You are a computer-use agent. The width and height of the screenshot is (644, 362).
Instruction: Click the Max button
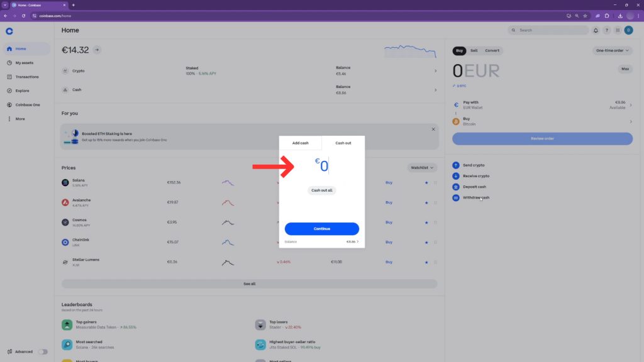point(625,69)
